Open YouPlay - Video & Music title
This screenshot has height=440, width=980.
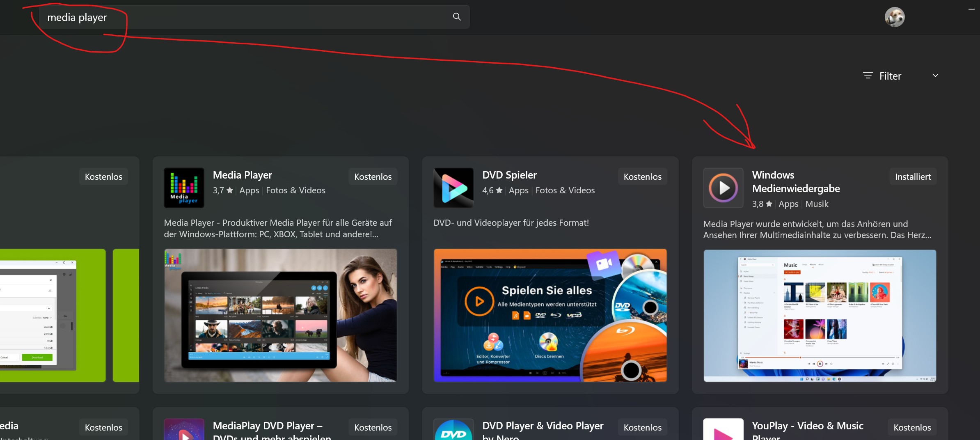(x=808, y=430)
